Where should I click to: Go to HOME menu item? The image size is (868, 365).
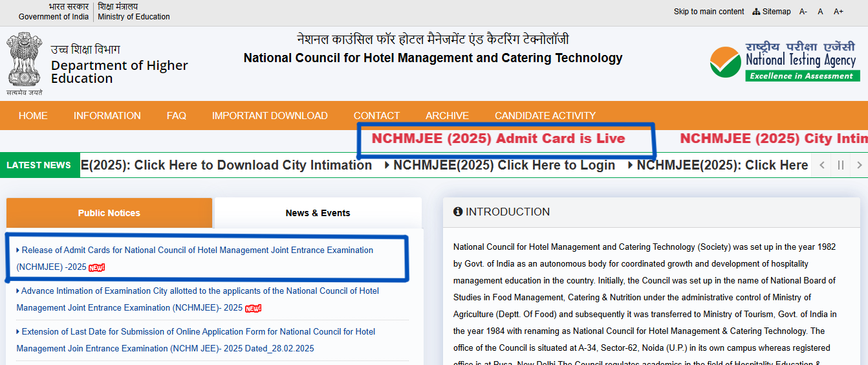coord(33,116)
